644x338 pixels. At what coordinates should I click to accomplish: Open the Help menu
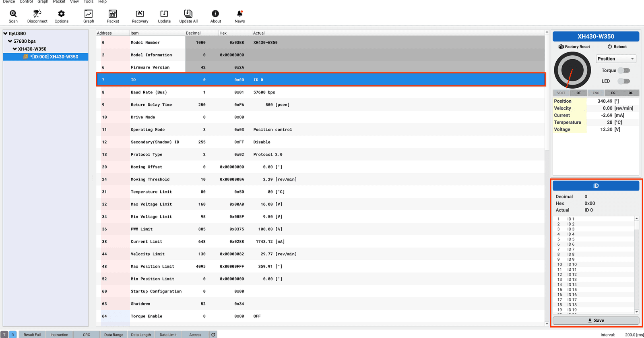point(103,2)
